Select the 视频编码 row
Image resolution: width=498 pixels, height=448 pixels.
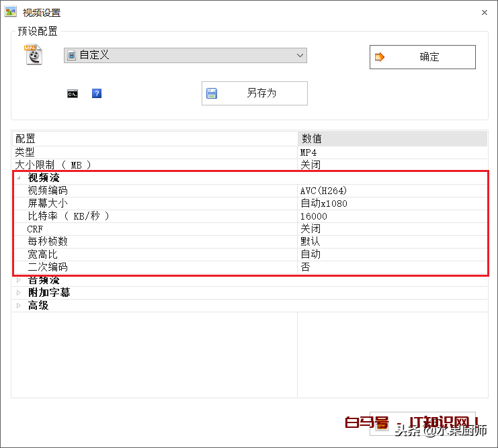(x=249, y=191)
